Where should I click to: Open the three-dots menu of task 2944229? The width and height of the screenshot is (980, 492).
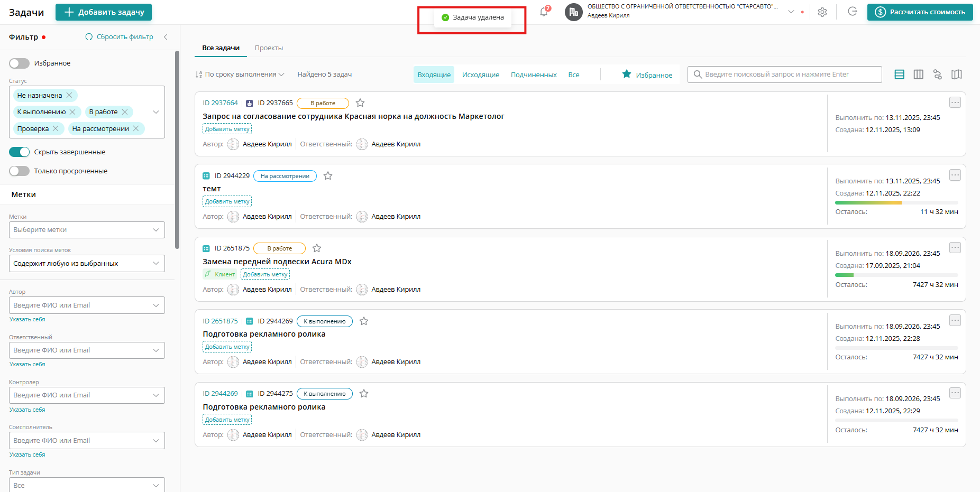[955, 175]
